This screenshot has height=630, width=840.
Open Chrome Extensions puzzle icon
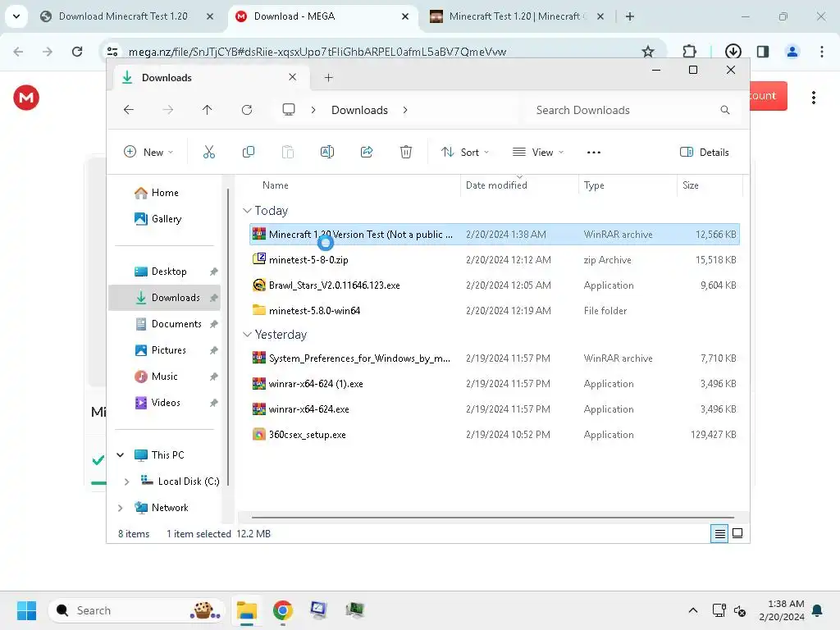click(689, 52)
